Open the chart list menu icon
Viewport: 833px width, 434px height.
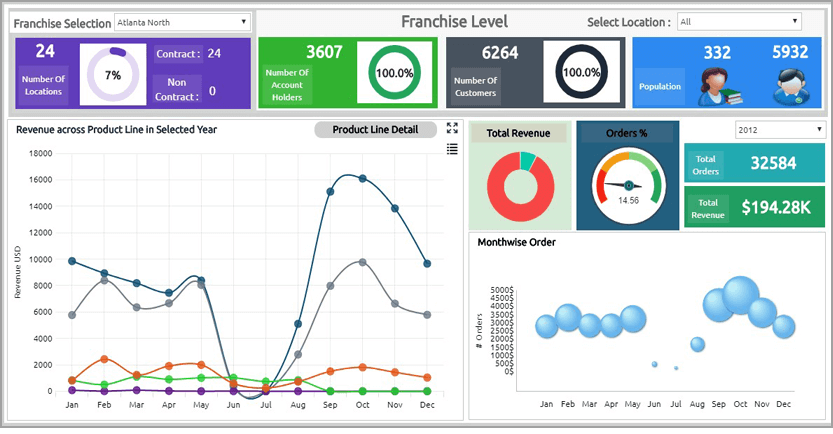coord(452,149)
